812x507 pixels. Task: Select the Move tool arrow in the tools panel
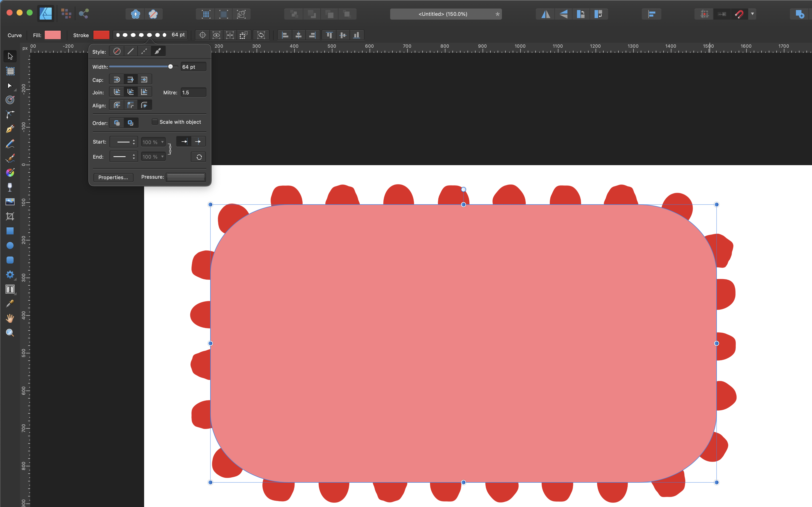click(10, 56)
